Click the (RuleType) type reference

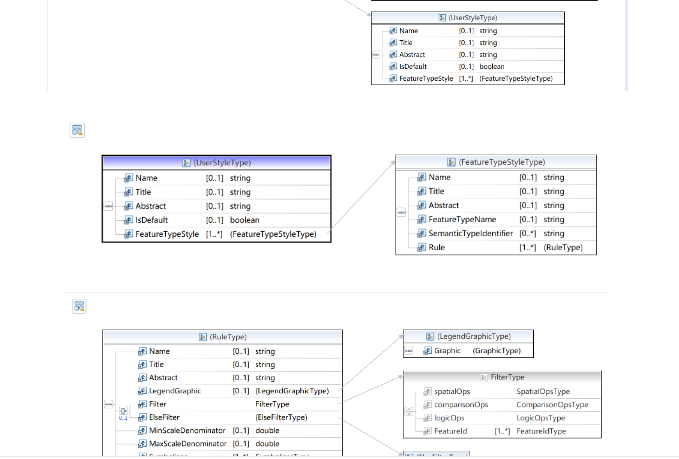click(563, 247)
